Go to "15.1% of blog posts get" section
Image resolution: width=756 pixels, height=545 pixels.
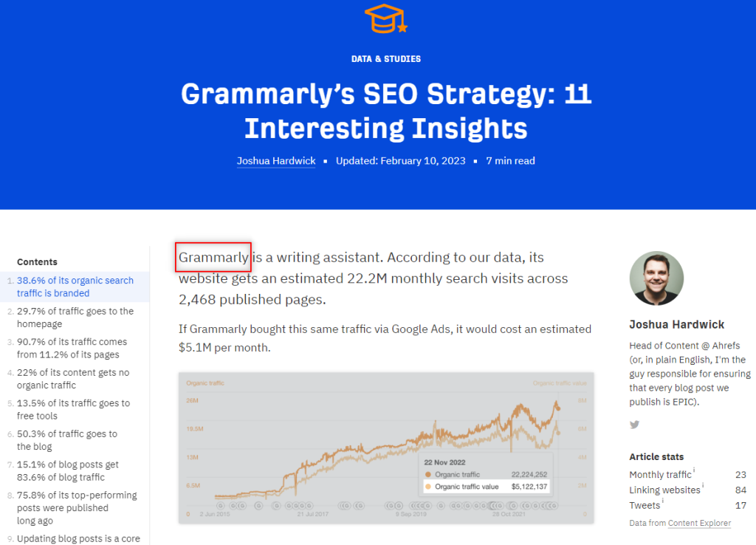point(68,471)
